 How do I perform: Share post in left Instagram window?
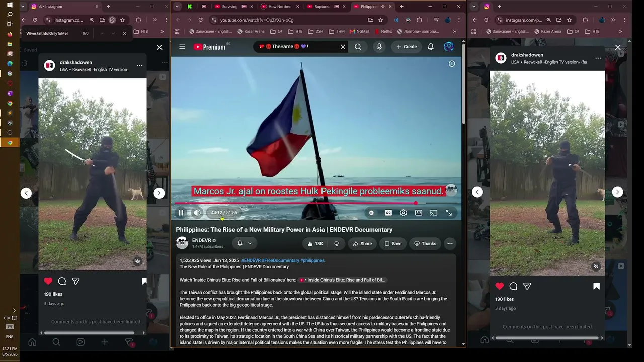[x=75, y=281]
